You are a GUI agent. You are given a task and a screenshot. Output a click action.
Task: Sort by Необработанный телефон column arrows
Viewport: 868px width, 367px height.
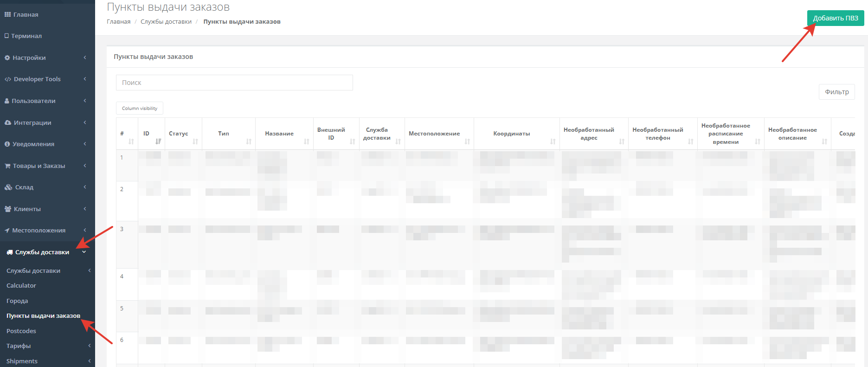tap(691, 142)
